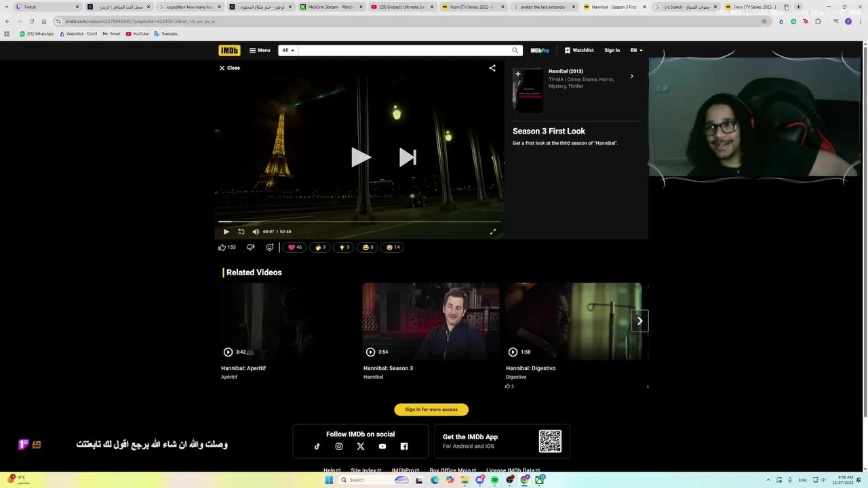This screenshot has height=488, width=868.
Task: Switch to the Twitch browser tab
Action: tap(47, 7)
